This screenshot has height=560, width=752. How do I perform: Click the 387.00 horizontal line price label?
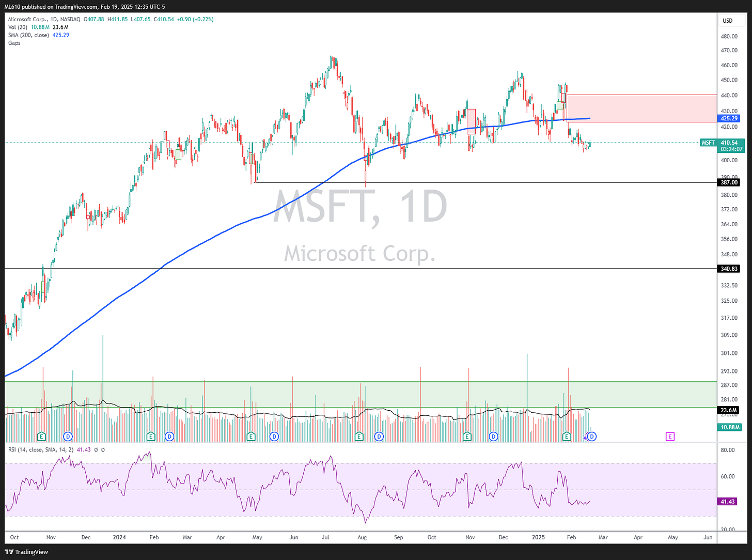(x=729, y=182)
